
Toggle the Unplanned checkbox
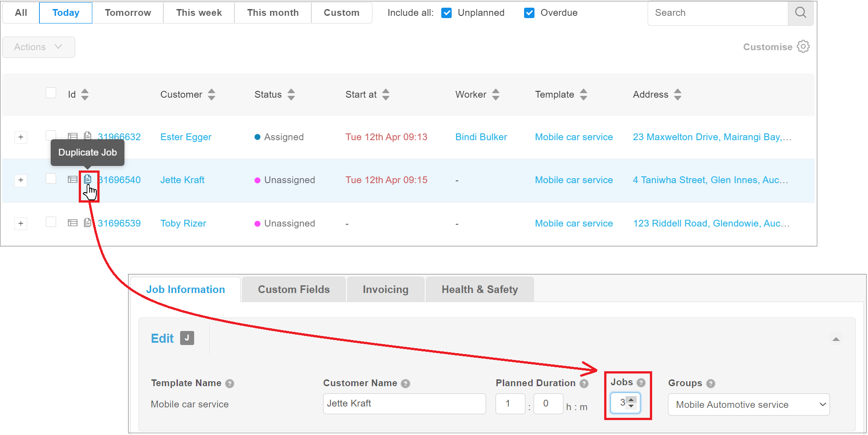447,13
